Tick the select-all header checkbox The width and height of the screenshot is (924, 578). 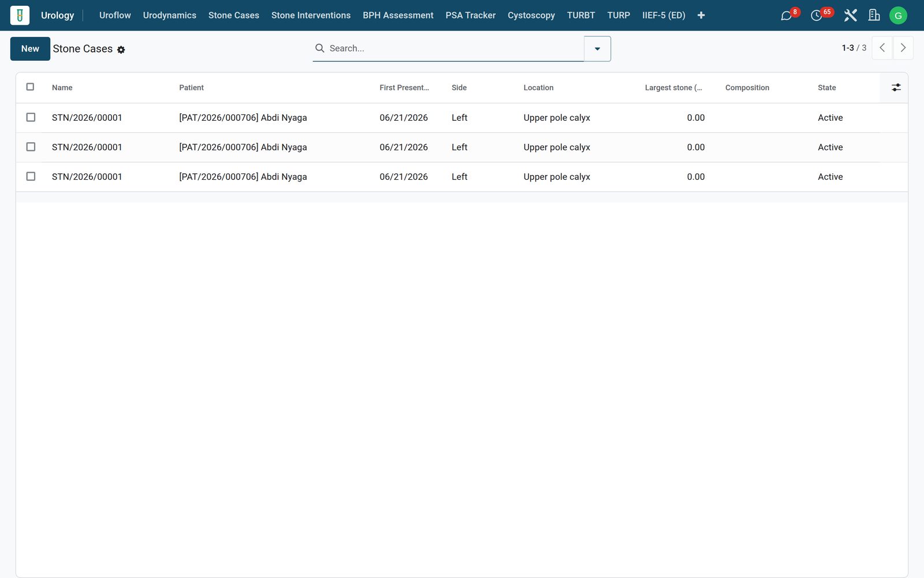coord(31,87)
